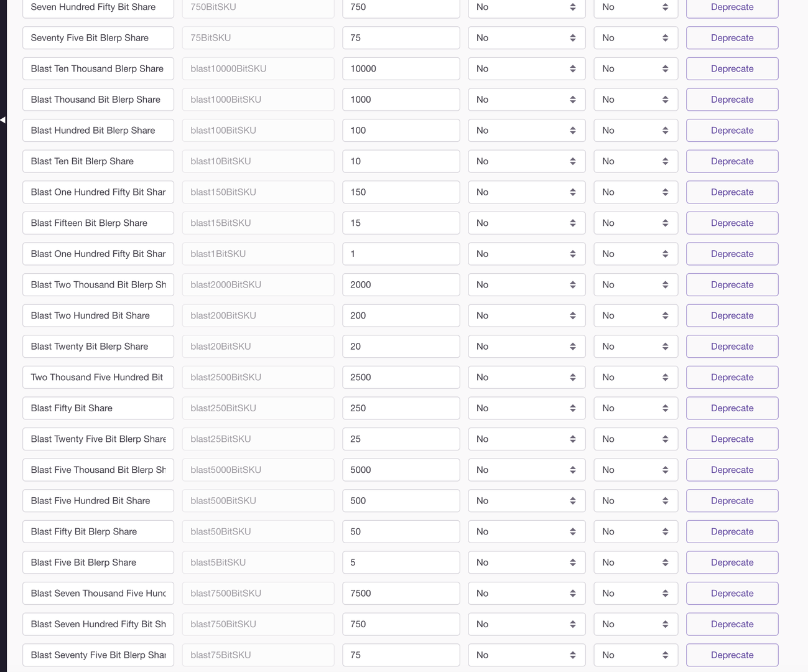The image size is (808, 672).
Task: Click the name field Blast Hundred Bit Blerp Share
Action: (98, 131)
